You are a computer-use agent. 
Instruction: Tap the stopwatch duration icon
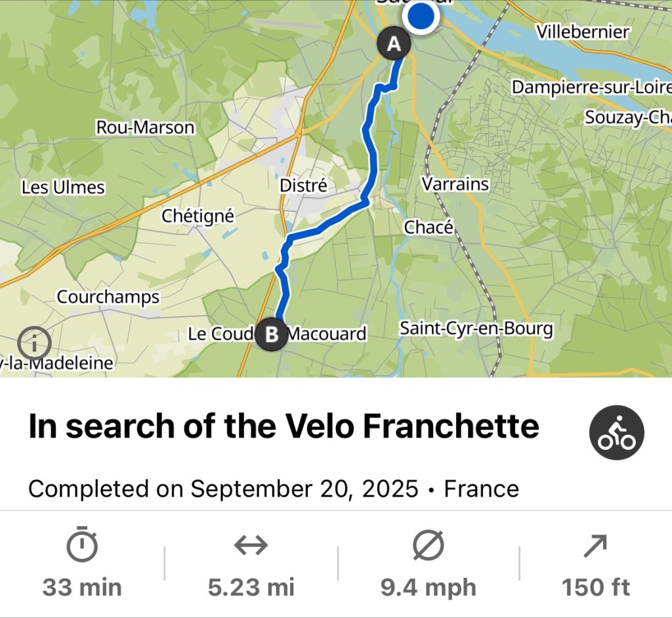(82, 545)
